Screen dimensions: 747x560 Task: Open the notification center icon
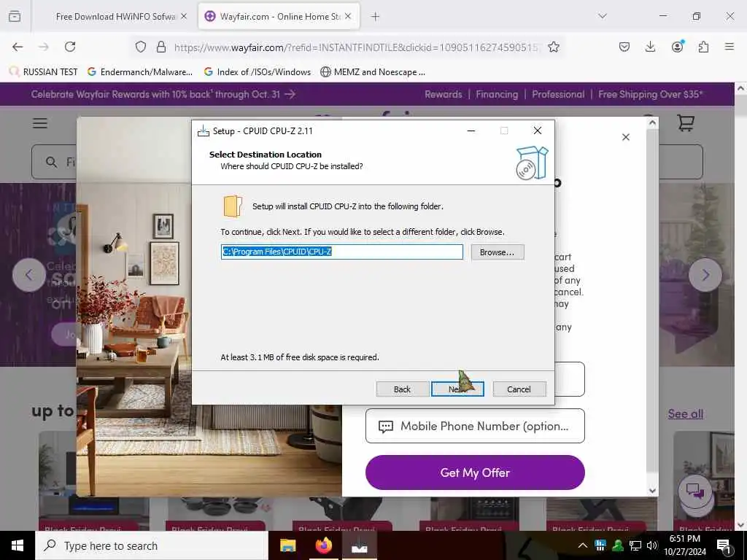724,546
